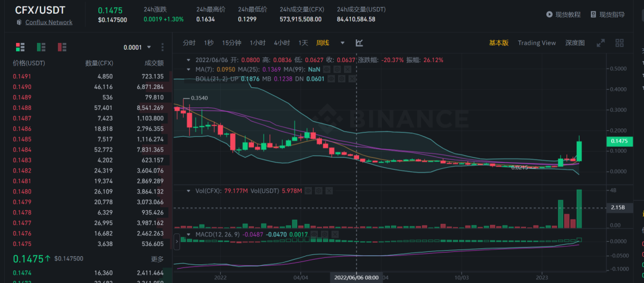Image resolution: width=644 pixels, height=283 pixels.
Task: Open order book more options menu
Action: [x=163, y=47]
